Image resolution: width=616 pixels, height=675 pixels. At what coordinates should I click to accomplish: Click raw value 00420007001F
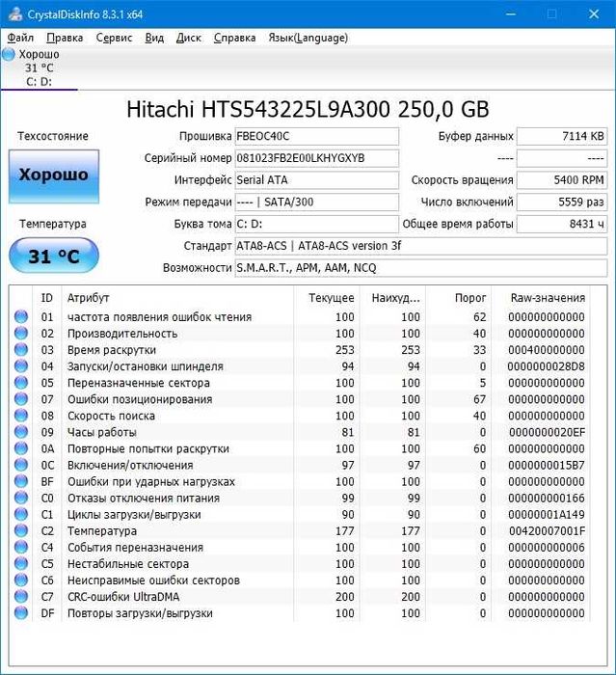point(548,530)
